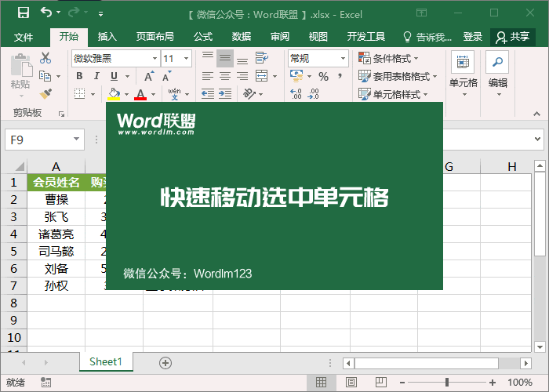Click the Undo arrow icon

click(46, 13)
